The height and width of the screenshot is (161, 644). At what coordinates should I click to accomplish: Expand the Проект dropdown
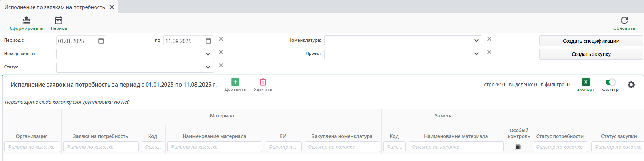click(476, 54)
